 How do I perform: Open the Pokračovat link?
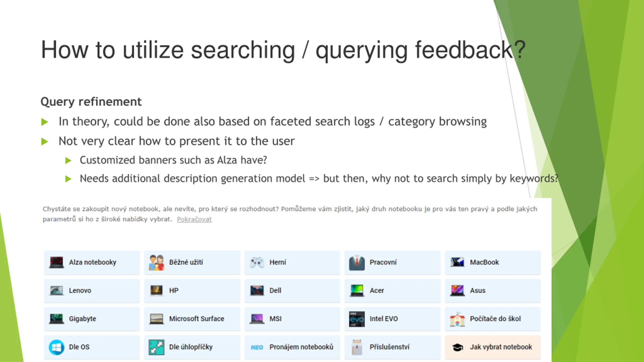194,219
